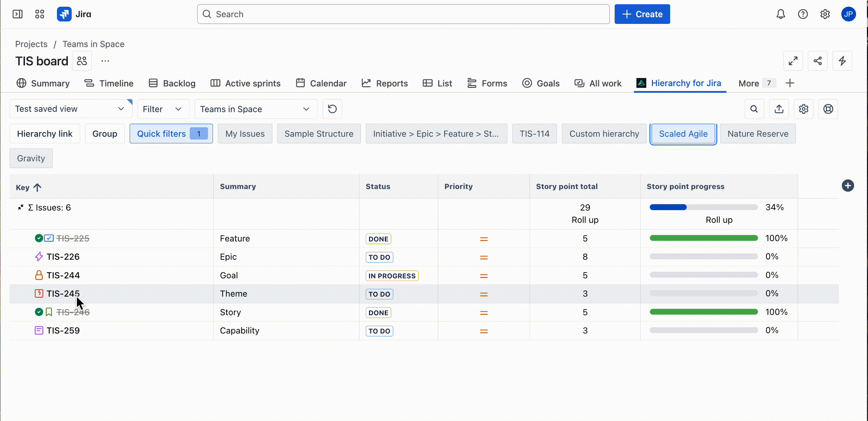Open the Reports tab
The width and height of the screenshot is (868, 421).
tap(385, 83)
